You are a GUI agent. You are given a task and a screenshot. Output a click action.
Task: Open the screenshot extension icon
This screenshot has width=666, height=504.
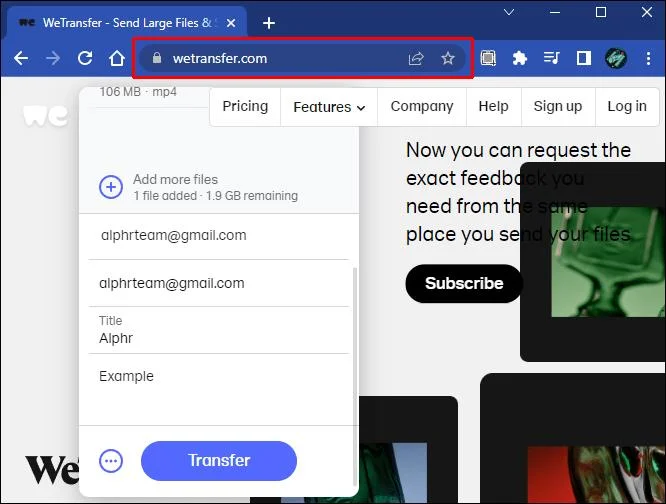click(x=488, y=58)
